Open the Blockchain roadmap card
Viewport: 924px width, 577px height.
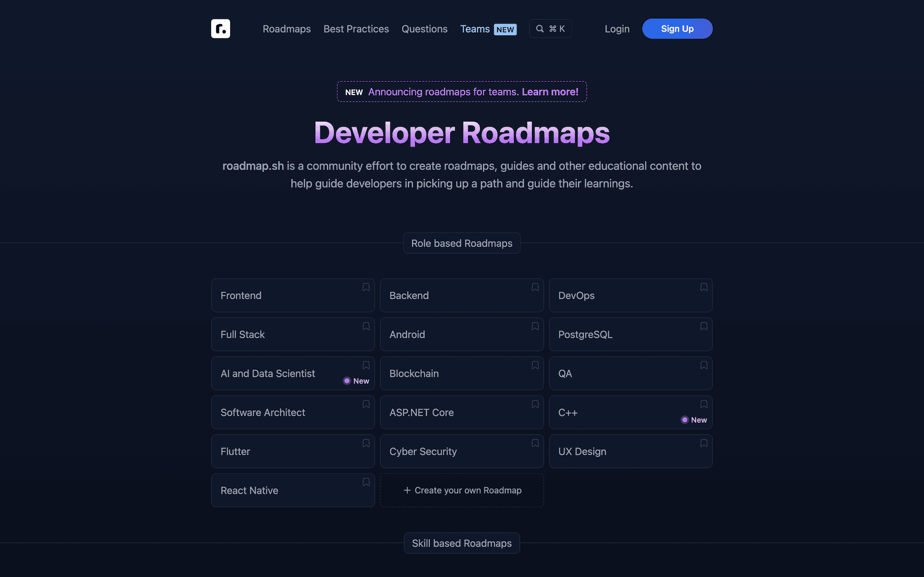(x=462, y=373)
